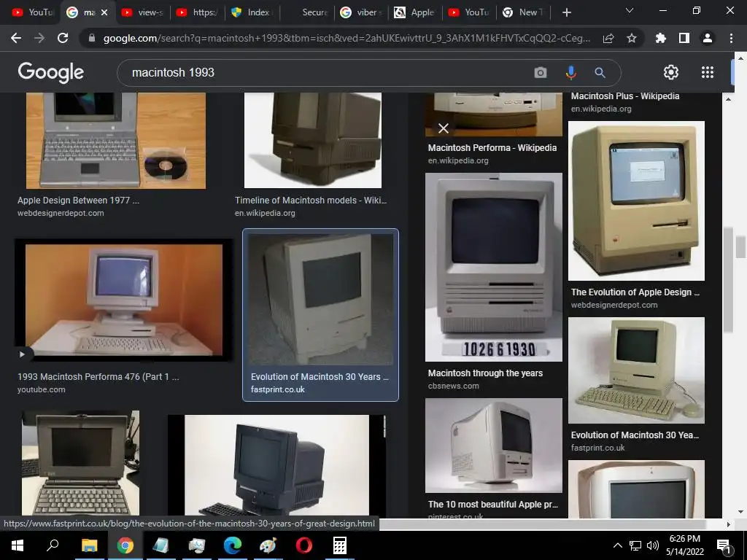The height and width of the screenshot is (560, 747).
Task: Open 1993 Macintosh Performa 476 video
Action: pos(98,377)
